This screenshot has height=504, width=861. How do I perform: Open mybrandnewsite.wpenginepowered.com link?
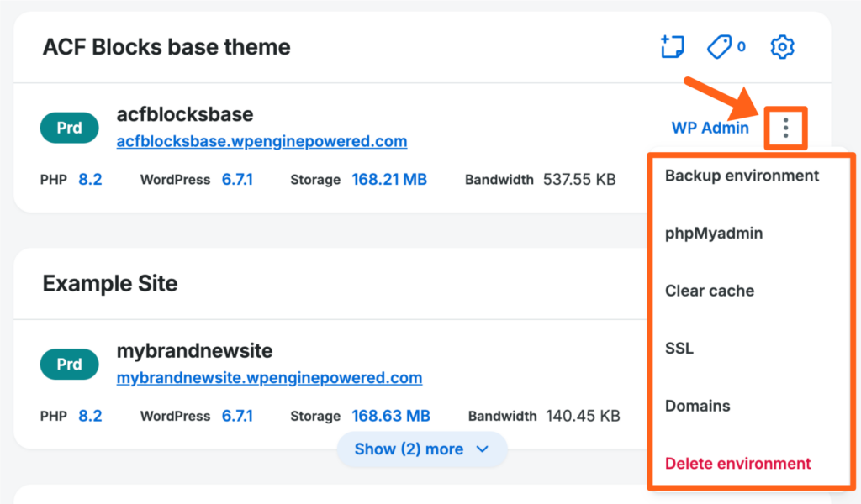tap(269, 378)
